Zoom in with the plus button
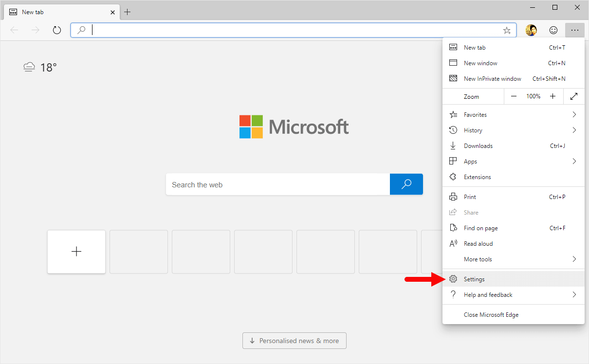Screen dimensions: 589x364 pos(552,96)
